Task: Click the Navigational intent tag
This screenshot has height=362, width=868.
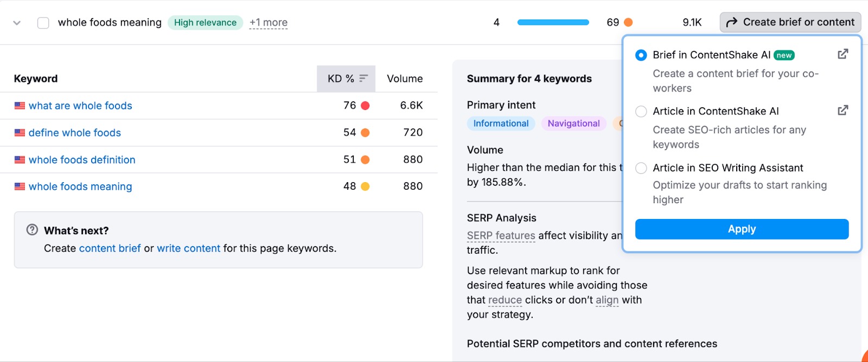Action: (x=573, y=124)
